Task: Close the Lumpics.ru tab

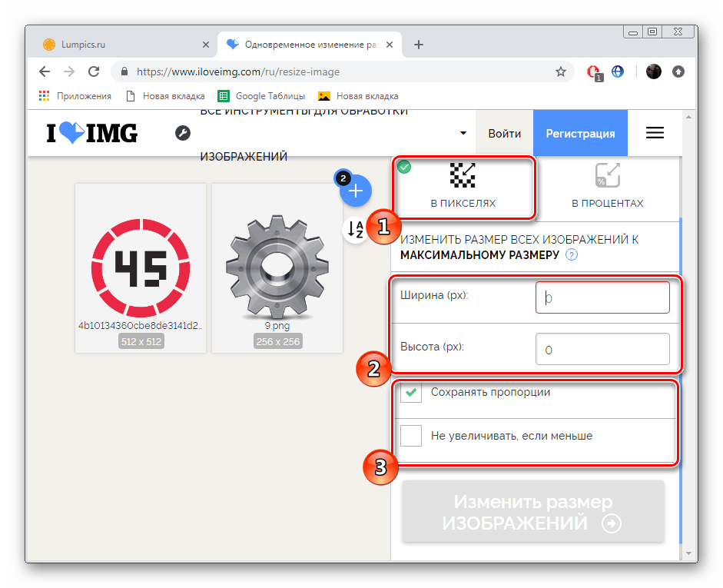Action: click(x=206, y=45)
